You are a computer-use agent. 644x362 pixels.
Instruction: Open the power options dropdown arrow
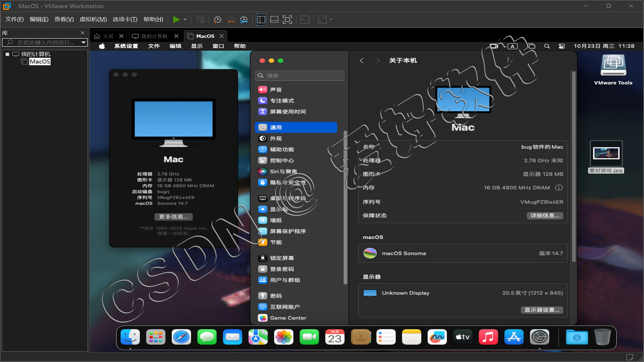tap(185, 19)
